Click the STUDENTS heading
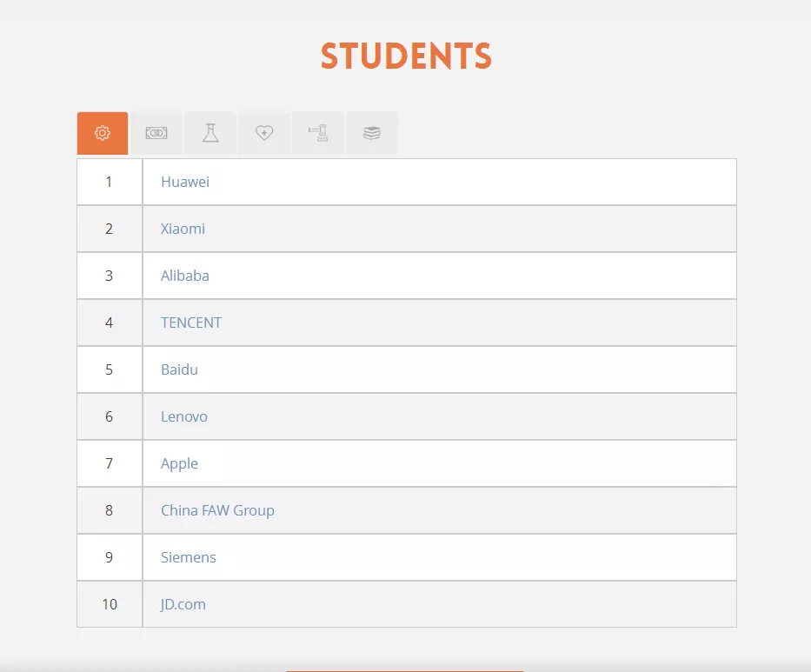This screenshot has height=672, width=811. click(406, 57)
